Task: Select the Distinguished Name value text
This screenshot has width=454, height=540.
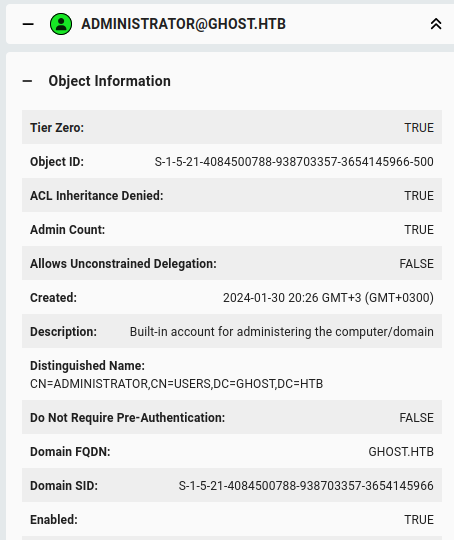Action: click(176, 384)
